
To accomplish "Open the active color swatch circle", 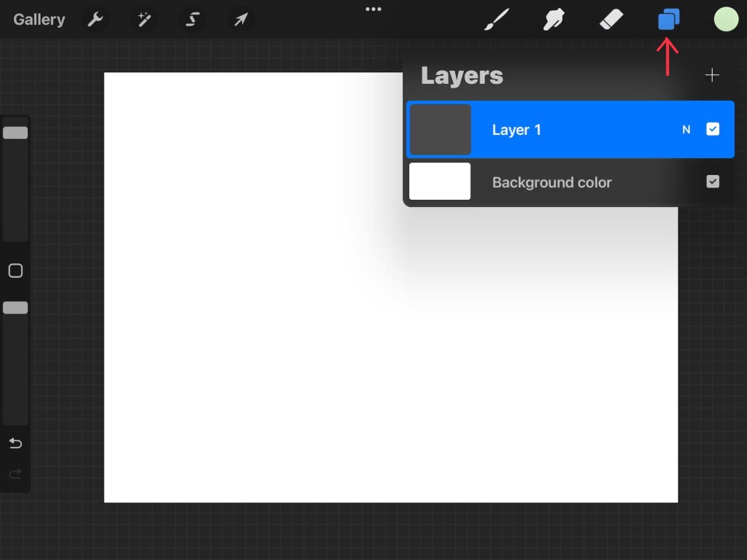I will [x=726, y=20].
